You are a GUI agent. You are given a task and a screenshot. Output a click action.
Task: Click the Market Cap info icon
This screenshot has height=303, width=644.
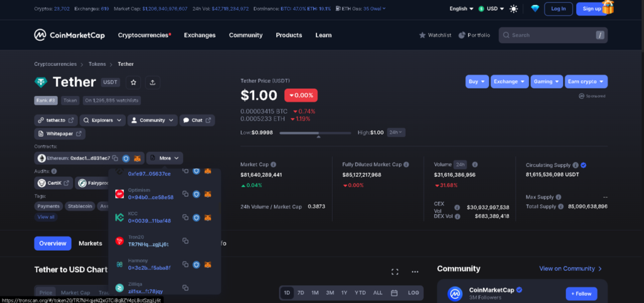coord(274,164)
